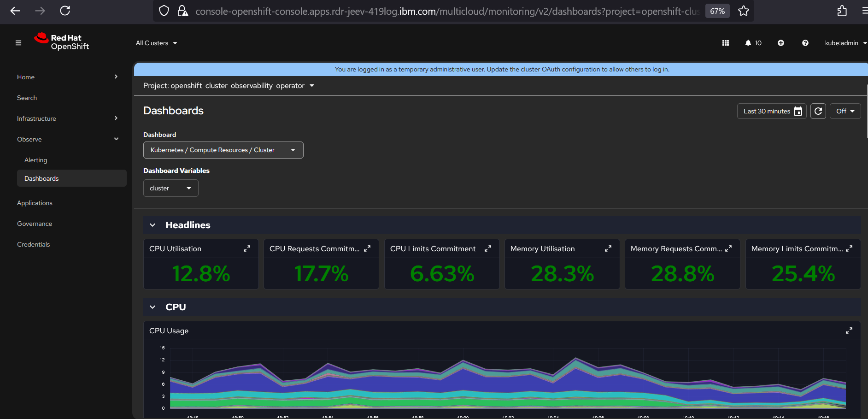The width and height of the screenshot is (868, 419).
Task: Open the help question mark menu
Action: tap(805, 43)
